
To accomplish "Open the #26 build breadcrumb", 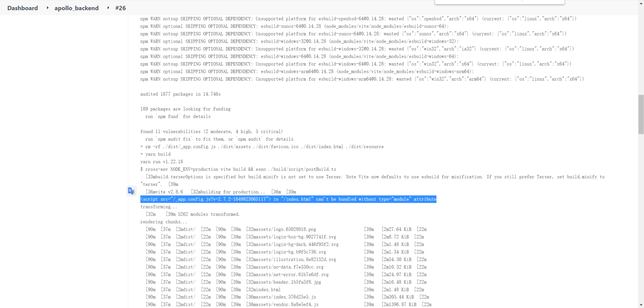I will point(120,8).
